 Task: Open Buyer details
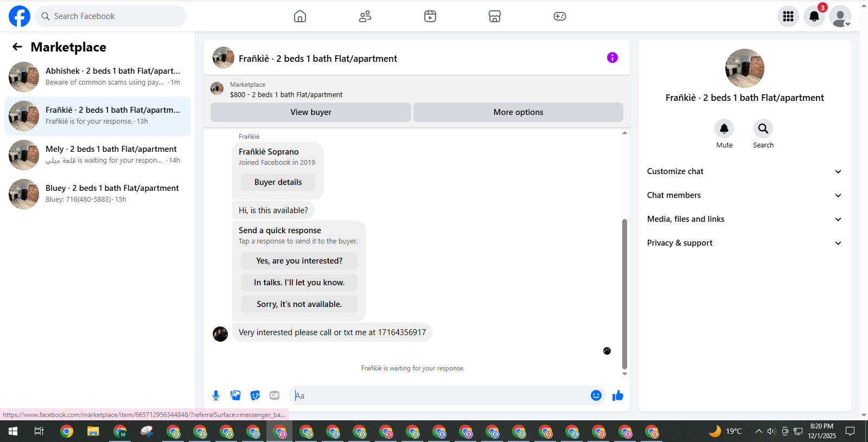point(278,182)
